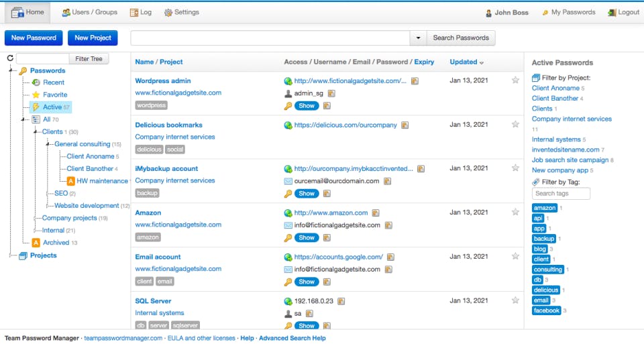
Task: Copy the delicious.com URL to clipboard
Action: coord(405,125)
